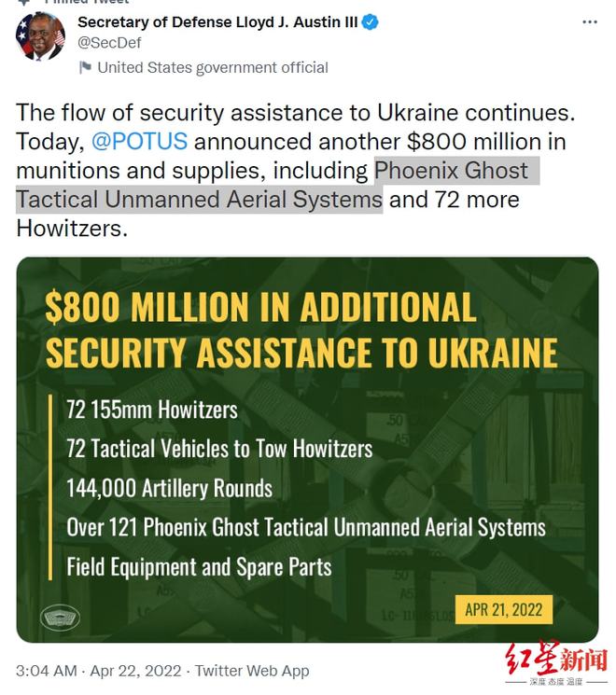This screenshot has width=616, height=695.
Task: Click the APR 21, 2022 yellow date badge
Action: [x=504, y=609]
